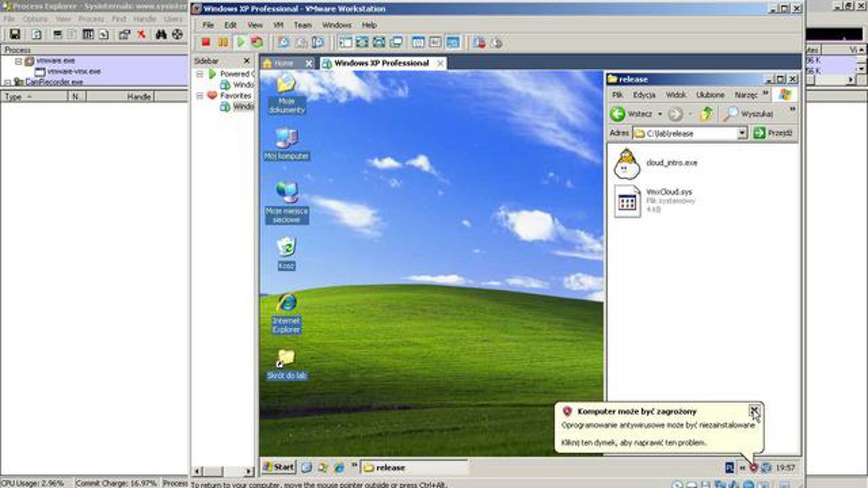Toggle the CamRecorder.exe tree expander
Viewport: 868px width, 488px height.
pos(8,83)
